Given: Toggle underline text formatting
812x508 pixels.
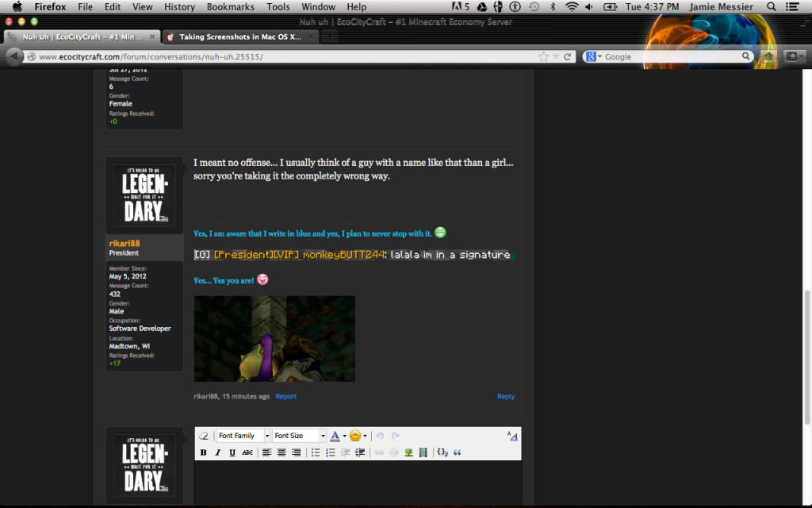Looking at the screenshot, I should click(232, 452).
